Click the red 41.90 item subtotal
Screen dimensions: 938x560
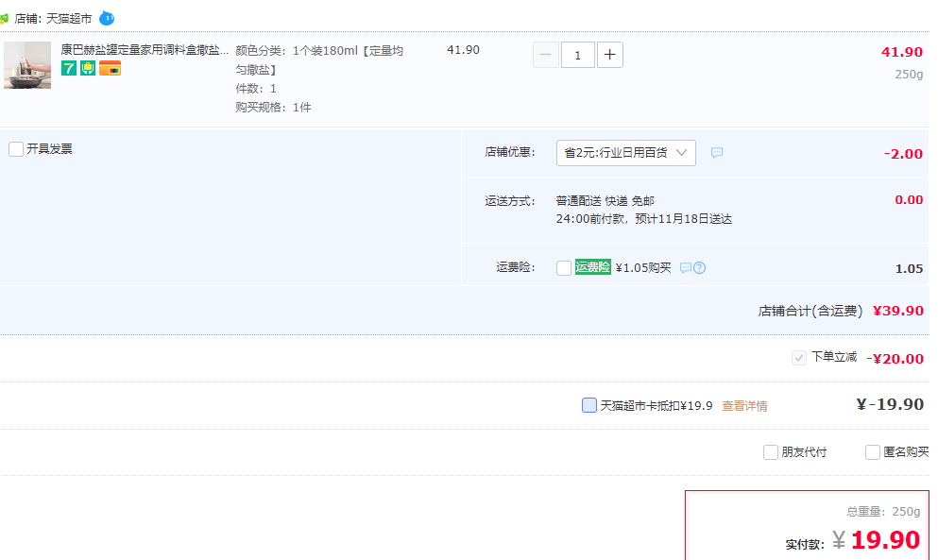point(902,52)
